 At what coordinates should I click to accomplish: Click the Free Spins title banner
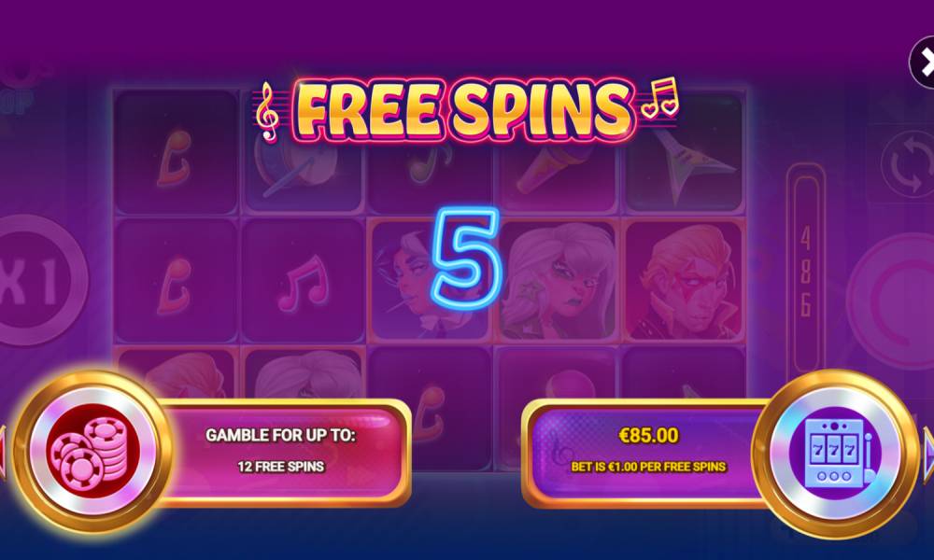[x=466, y=111]
